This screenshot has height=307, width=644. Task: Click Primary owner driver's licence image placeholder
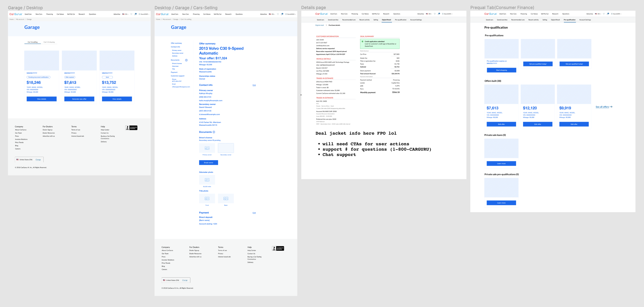207,148
